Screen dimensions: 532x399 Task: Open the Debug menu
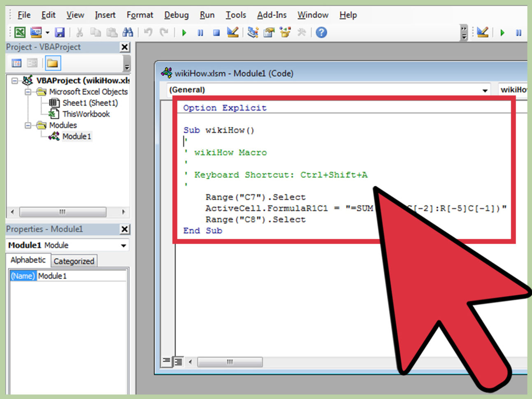click(176, 15)
